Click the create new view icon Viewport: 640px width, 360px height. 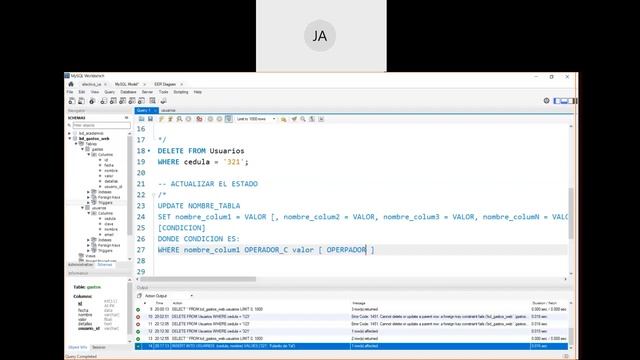coord(122,101)
